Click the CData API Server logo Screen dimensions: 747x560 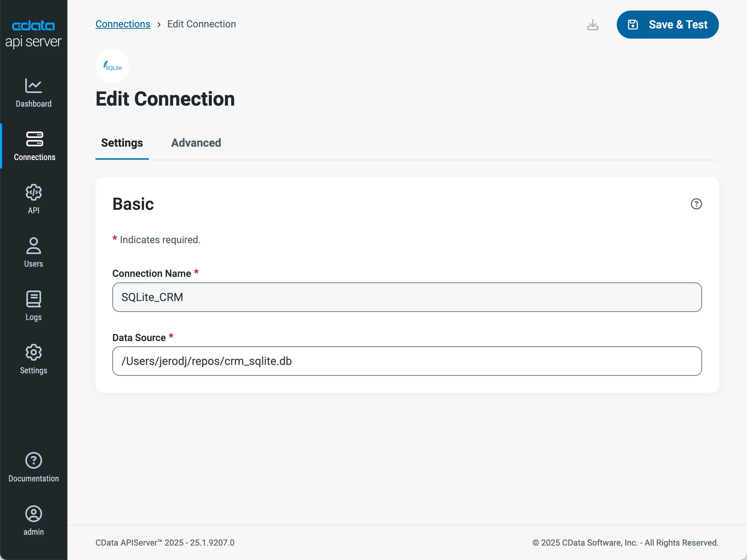pos(33,33)
